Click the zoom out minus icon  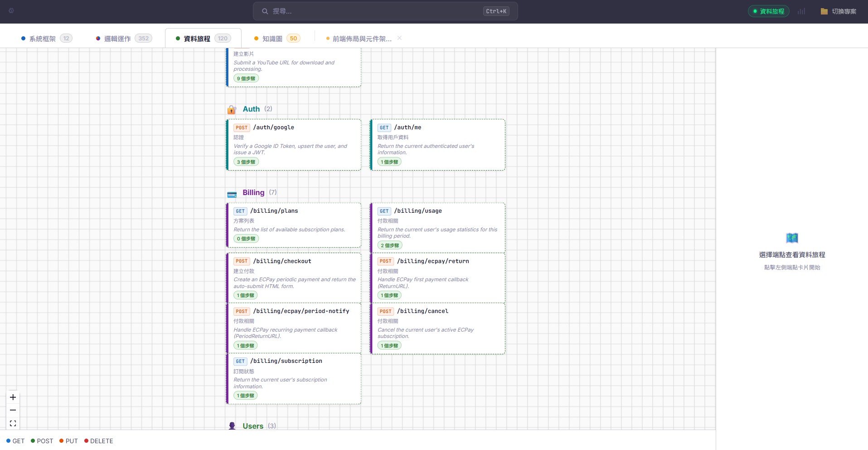pos(13,410)
